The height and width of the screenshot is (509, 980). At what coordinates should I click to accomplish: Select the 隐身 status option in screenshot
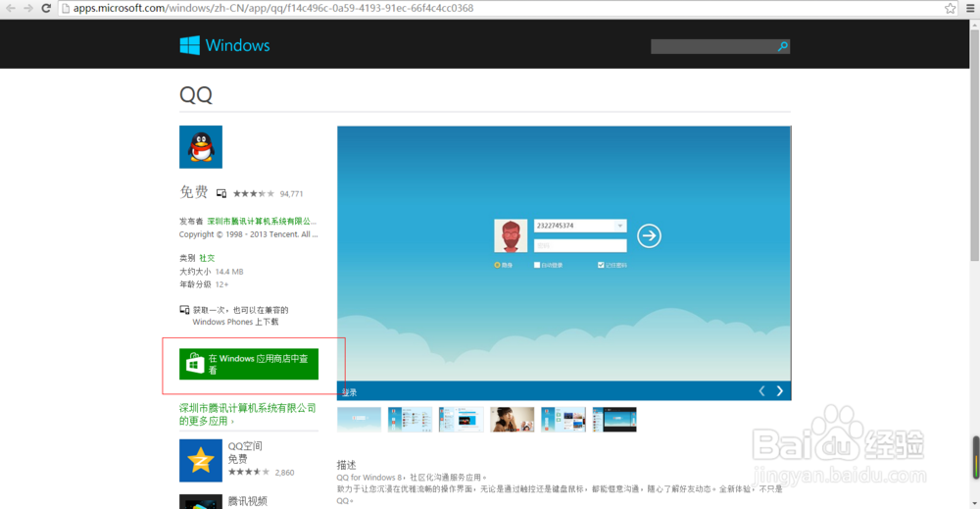point(503,265)
